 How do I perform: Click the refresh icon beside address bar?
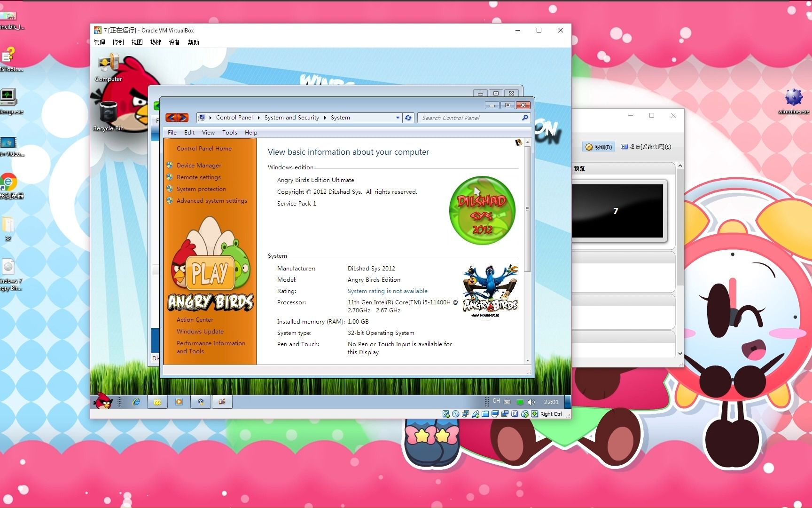(x=408, y=118)
